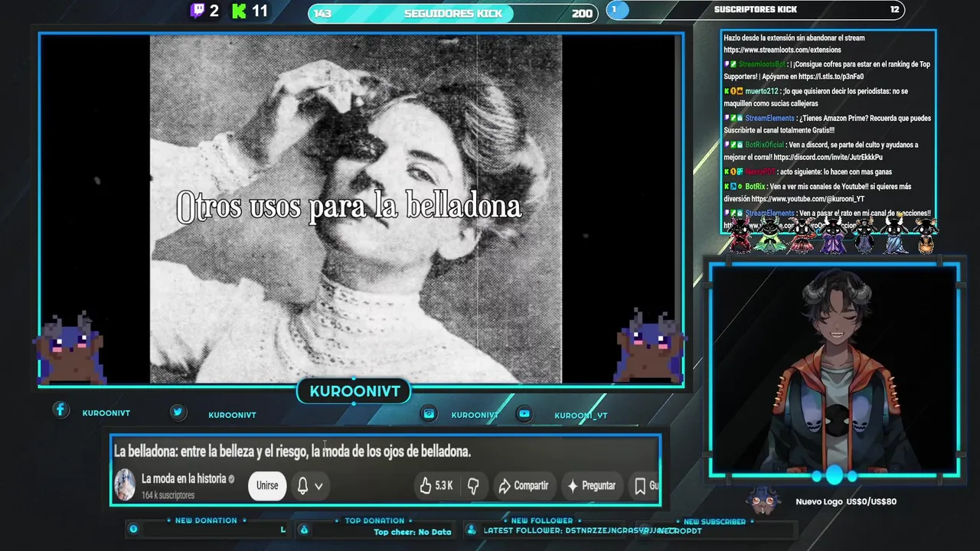Open the youtube.com/@kurooni_YT chat link
The image size is (980, 551).
coord(808,199)
